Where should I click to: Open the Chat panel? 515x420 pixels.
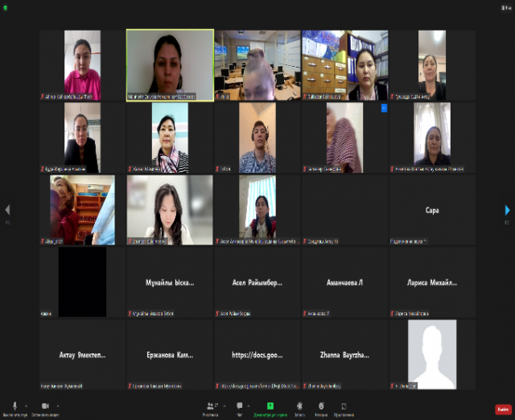pos(241,406)
